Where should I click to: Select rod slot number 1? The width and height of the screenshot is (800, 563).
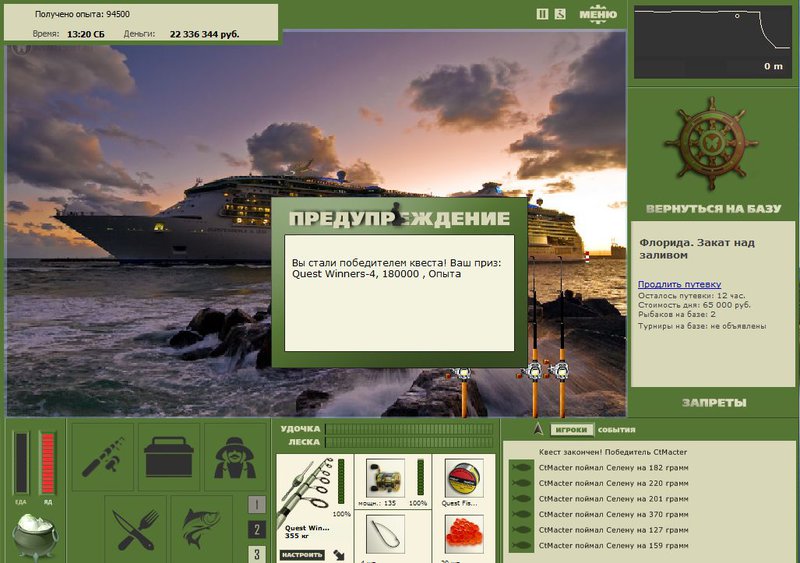pyautogui.click(x=257, y=505)
